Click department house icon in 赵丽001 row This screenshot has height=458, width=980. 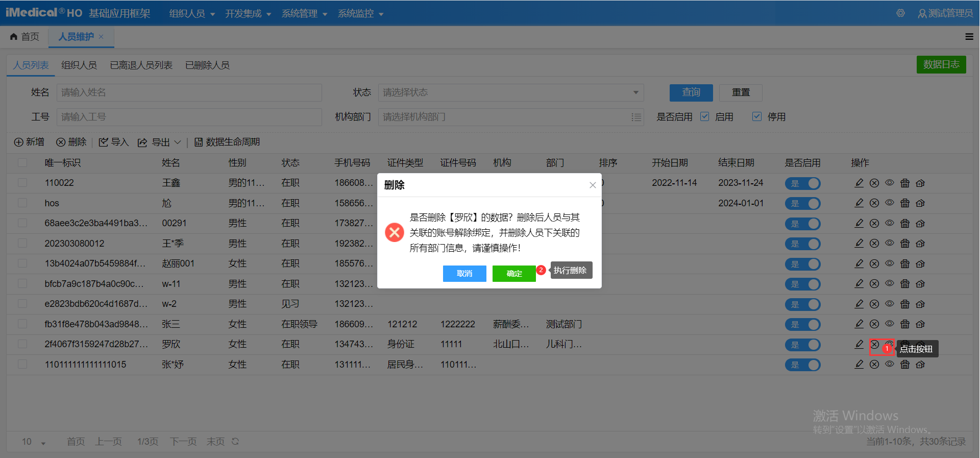920,264
